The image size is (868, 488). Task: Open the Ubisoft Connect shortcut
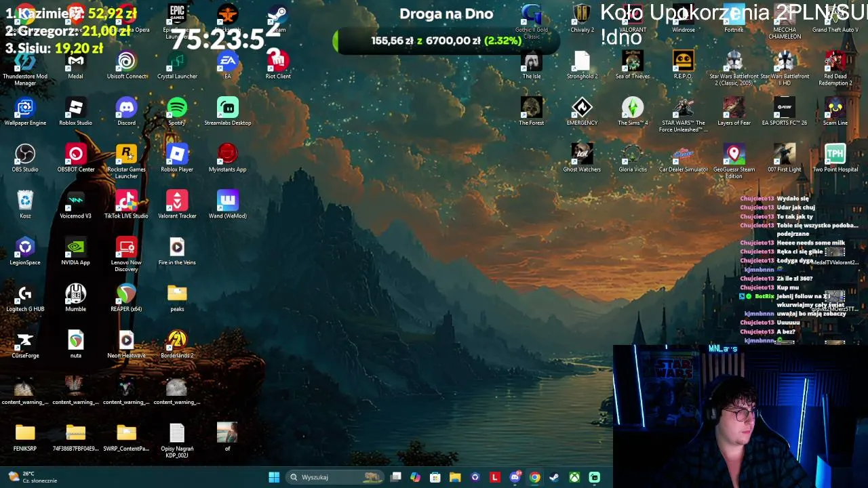[126, 66]
